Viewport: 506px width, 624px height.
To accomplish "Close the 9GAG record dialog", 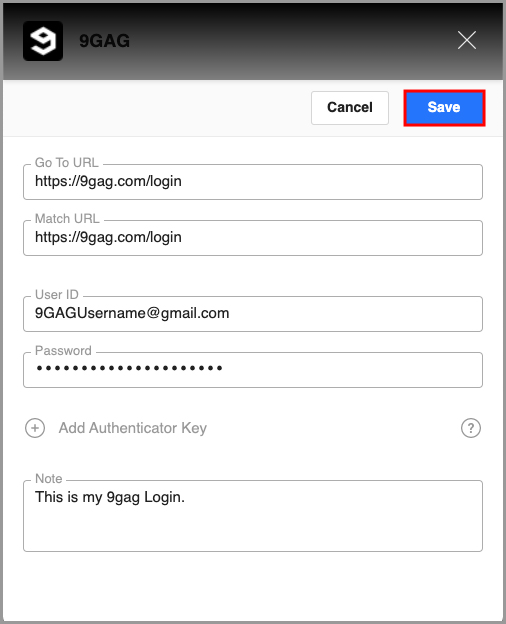I will [x=467, y=40].
